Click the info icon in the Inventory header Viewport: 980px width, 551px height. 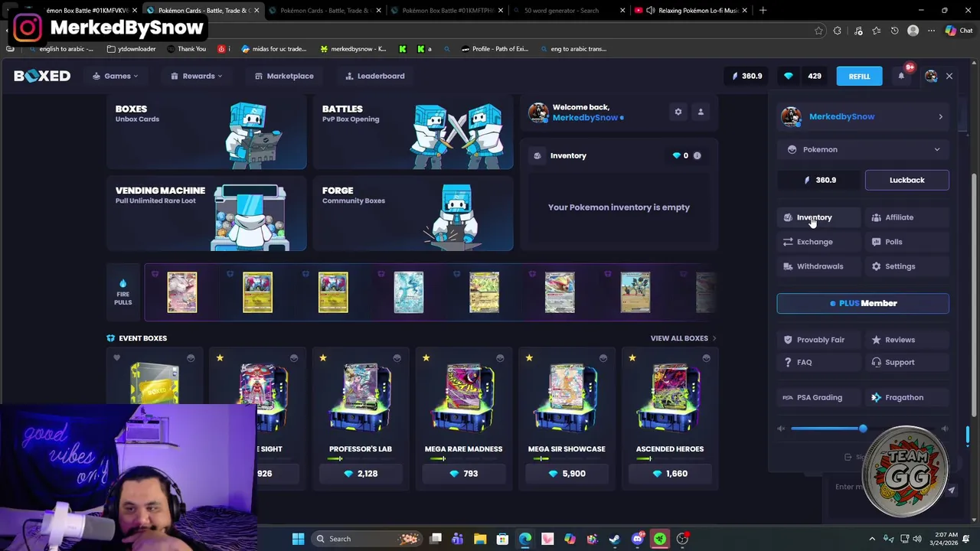click(697, 155)
